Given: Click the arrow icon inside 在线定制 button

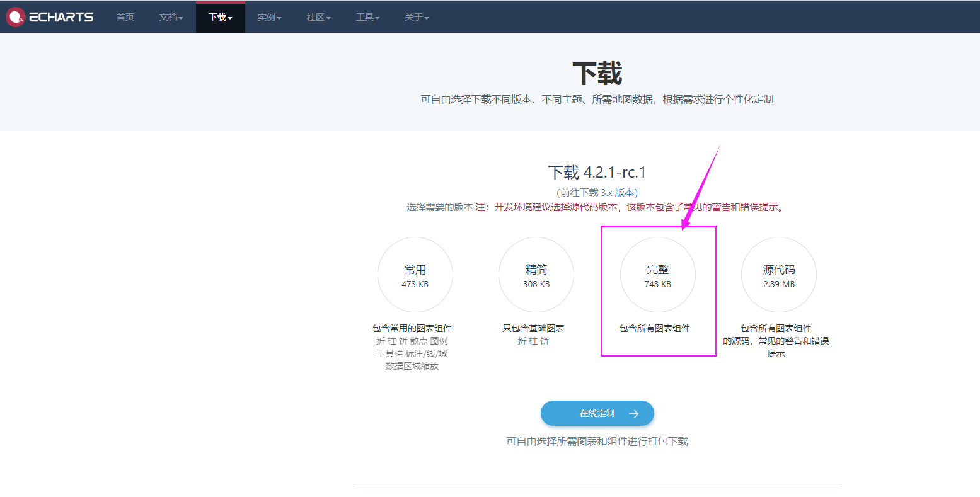Looking at the screenshot, I should 634,413.
